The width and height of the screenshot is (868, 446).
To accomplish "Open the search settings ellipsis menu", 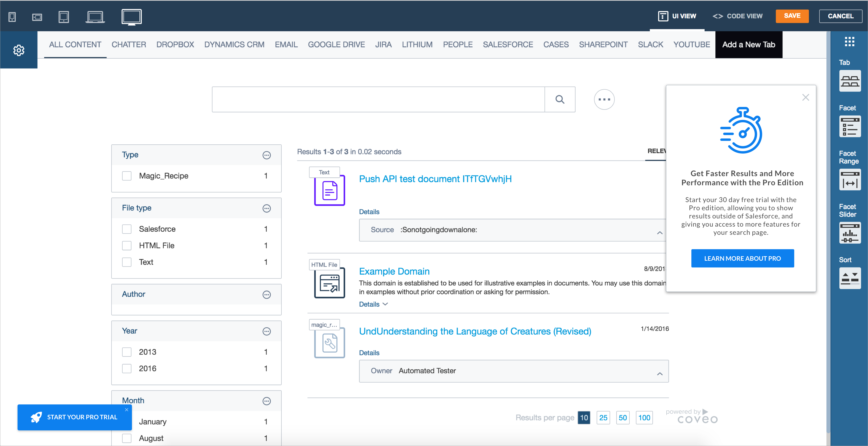I will pos(604,99).
